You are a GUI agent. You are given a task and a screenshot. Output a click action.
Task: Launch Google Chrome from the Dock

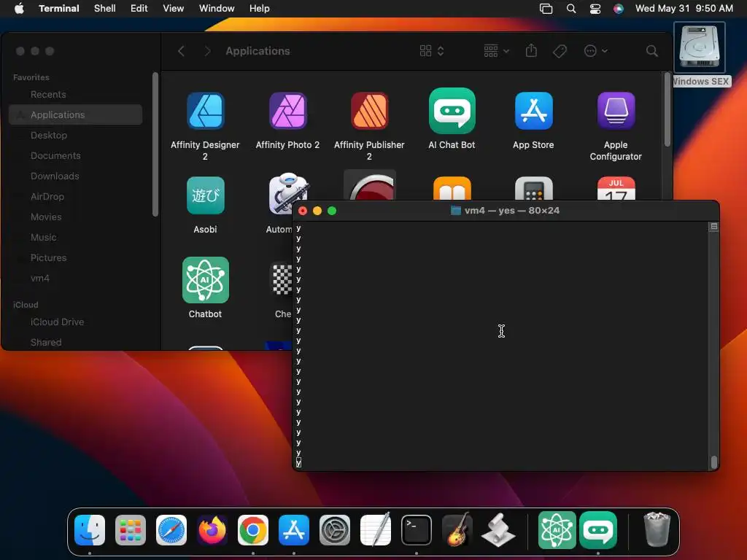253,530
